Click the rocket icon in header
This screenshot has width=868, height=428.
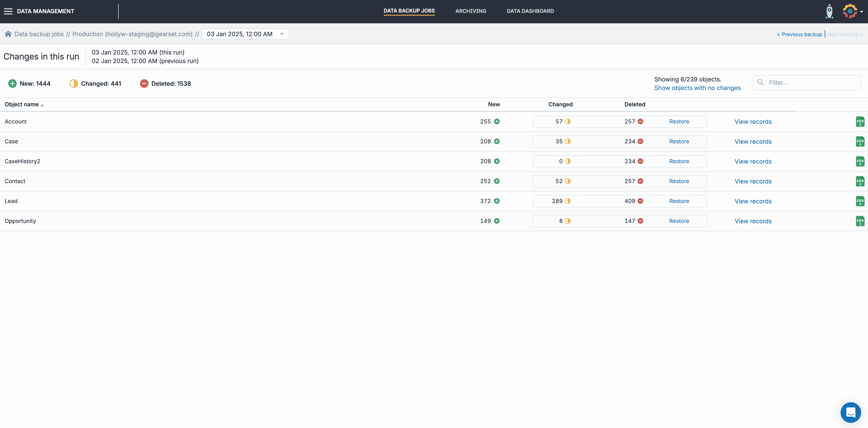pyautogui.click(x=829, y=11)
